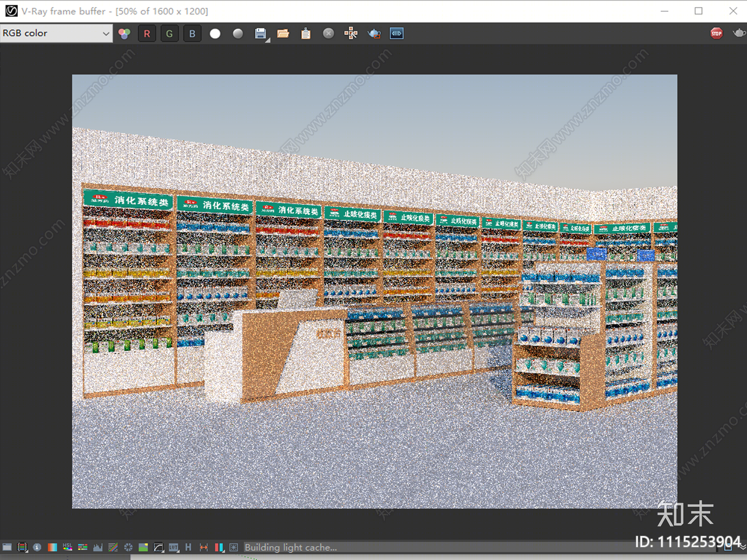Viewport: 747px width, 560px height.
Task: Load image with the open folder icon
Action: click(x=283, y=34)
